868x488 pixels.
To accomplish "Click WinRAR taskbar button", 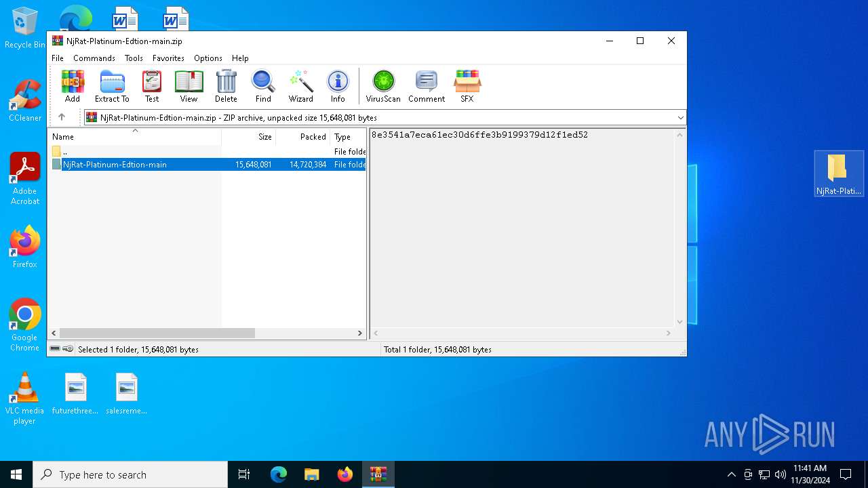I will [378, 474].
